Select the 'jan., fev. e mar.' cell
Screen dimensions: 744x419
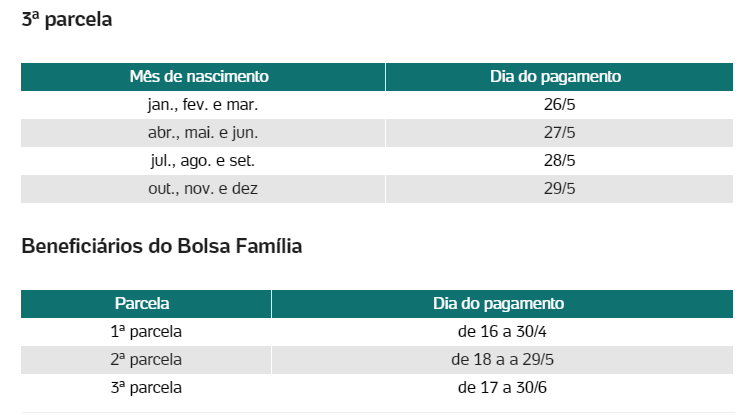pos(203,104)
